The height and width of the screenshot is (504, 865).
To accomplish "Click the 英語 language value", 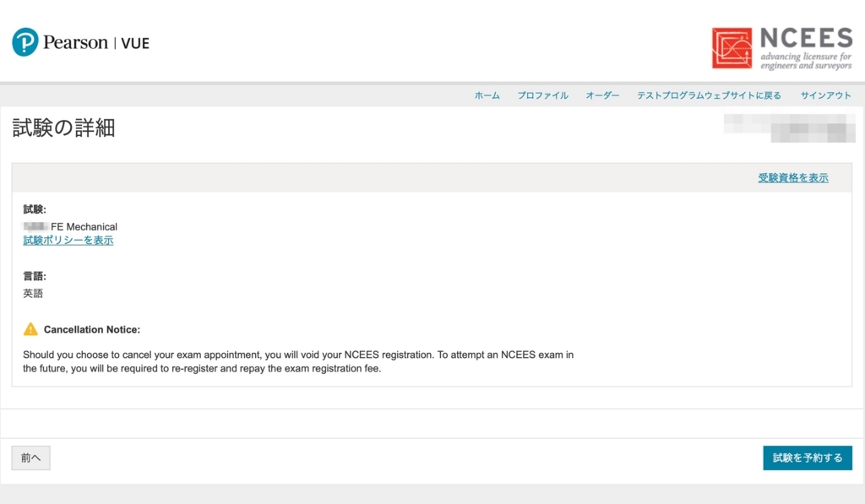I will coord(33,293).
